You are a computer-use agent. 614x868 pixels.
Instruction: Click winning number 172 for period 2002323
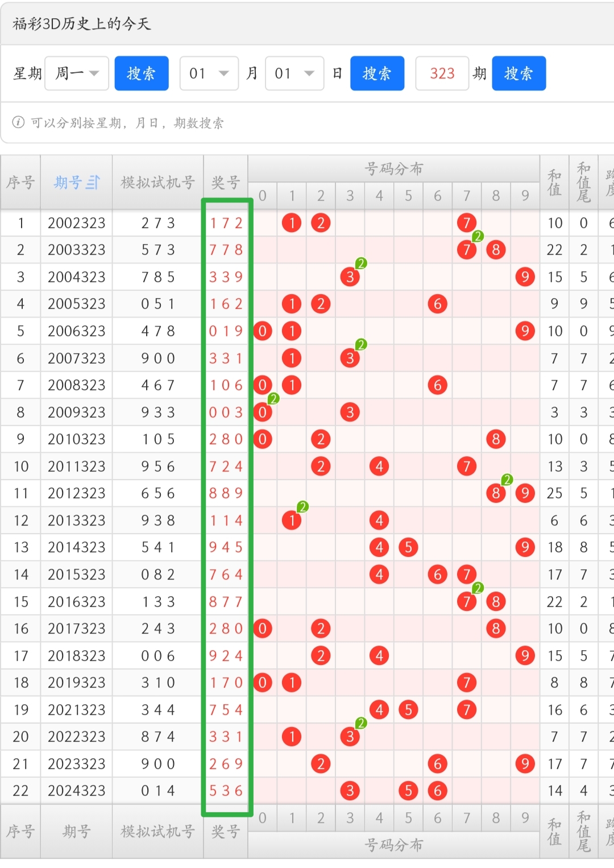[226, 223]
